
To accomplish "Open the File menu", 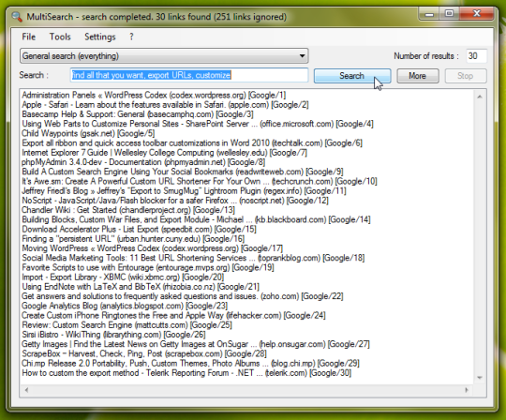I will point(29,37).
